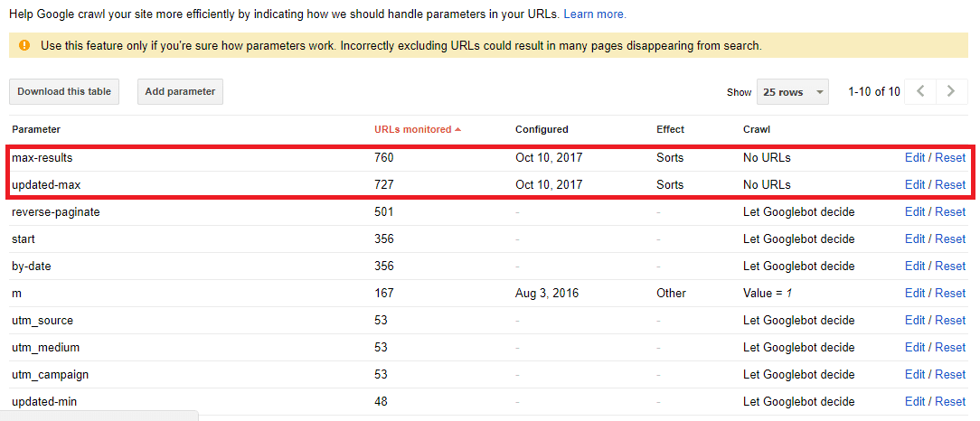Click the yellow warning icon
The image size is (980, 421).
click(24, 45)
